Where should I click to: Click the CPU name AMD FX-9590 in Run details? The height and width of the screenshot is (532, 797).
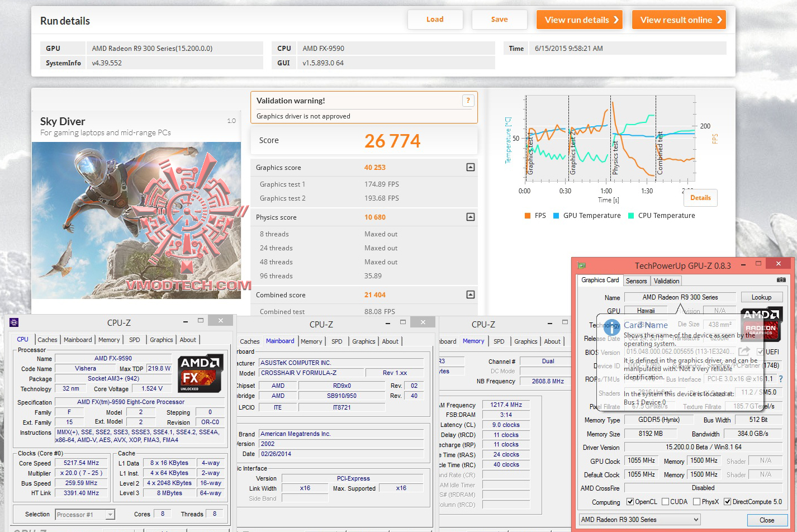click(324, 48)
